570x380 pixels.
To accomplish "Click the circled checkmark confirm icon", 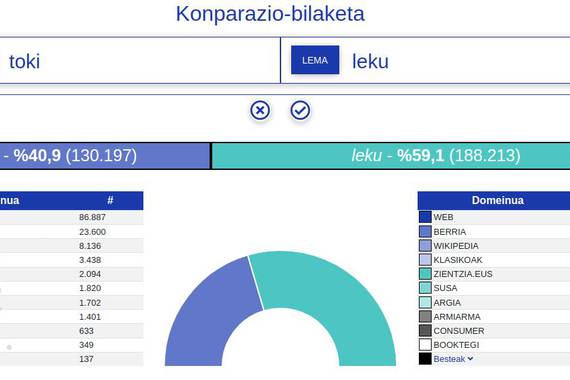I will 300,110.
